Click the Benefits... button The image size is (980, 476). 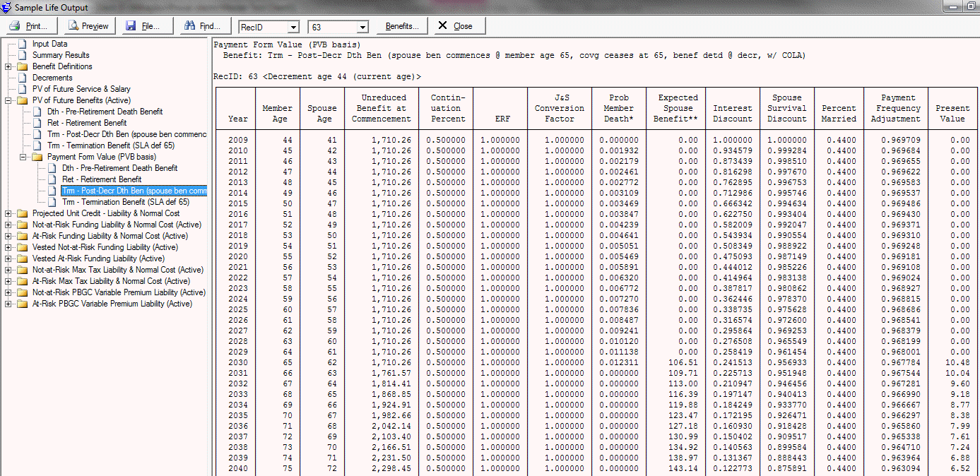[401, 26]
